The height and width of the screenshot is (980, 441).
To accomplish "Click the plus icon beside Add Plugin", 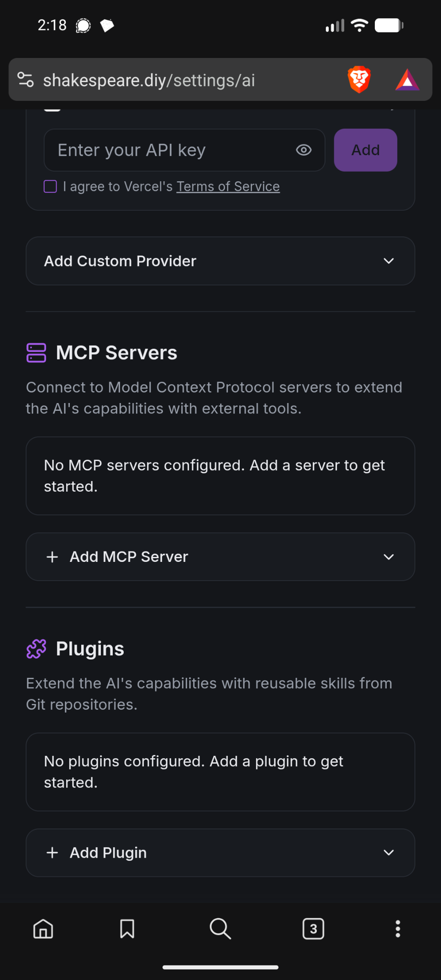I will (52, 853).
